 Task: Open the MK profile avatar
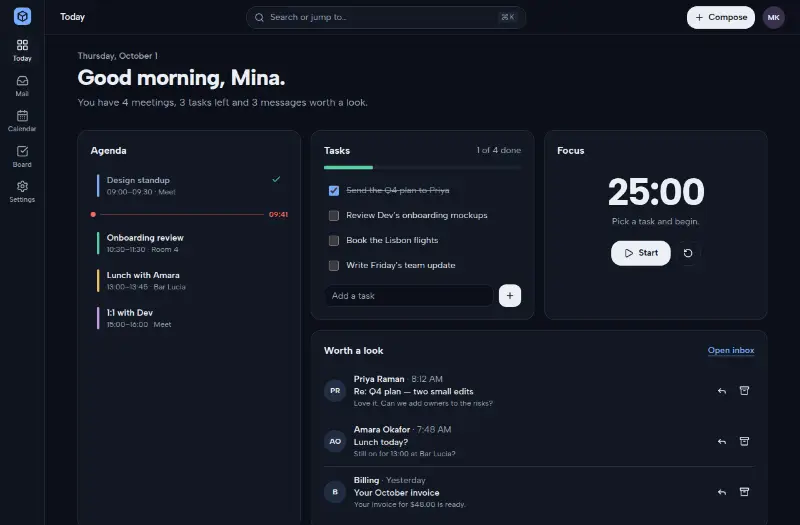pyautogui.click(x=773, y=17)
